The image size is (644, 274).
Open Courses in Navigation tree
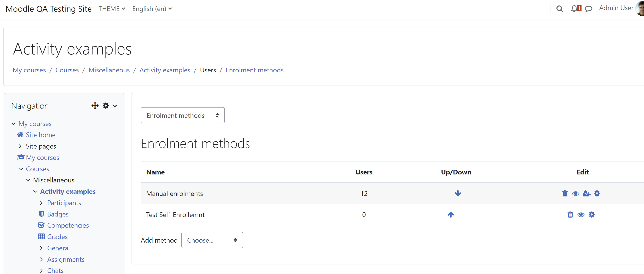(37, 169)
